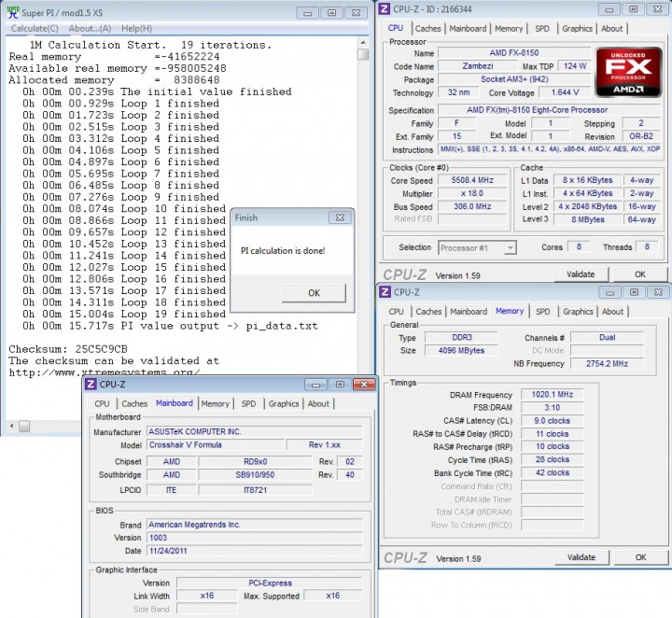Click the Loop 19 finished line
This screenshot has width=672, height=618.
(x=124, y=314)
